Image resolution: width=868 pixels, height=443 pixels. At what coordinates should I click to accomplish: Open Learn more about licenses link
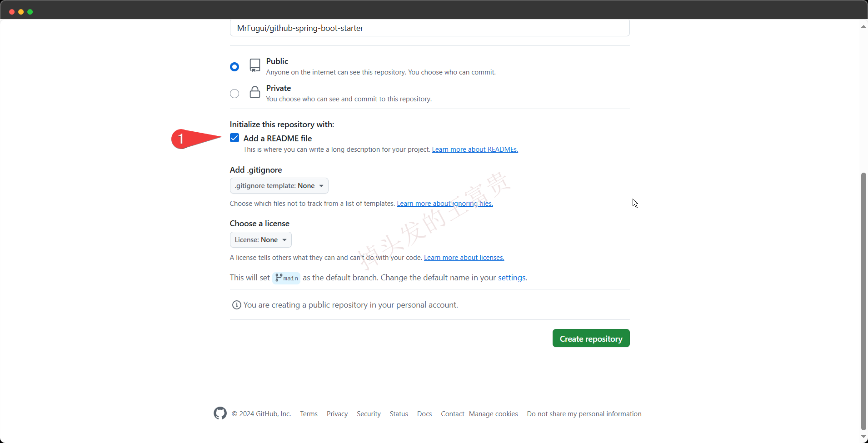(464, 258)
